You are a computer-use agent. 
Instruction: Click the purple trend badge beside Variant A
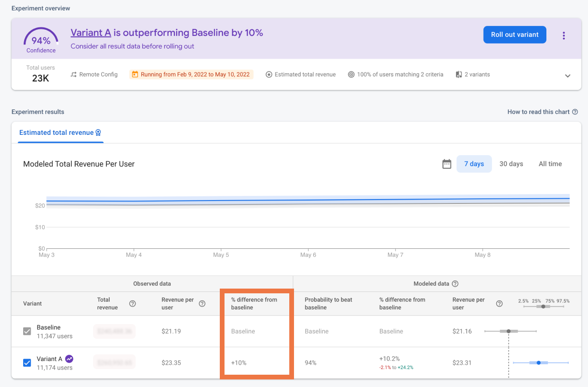click(69, 359)
